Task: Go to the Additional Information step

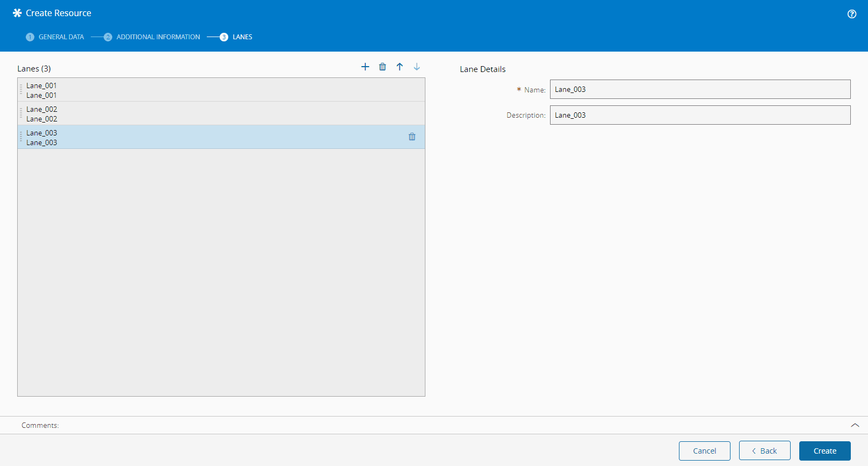Action: click(x=152, y=37)
